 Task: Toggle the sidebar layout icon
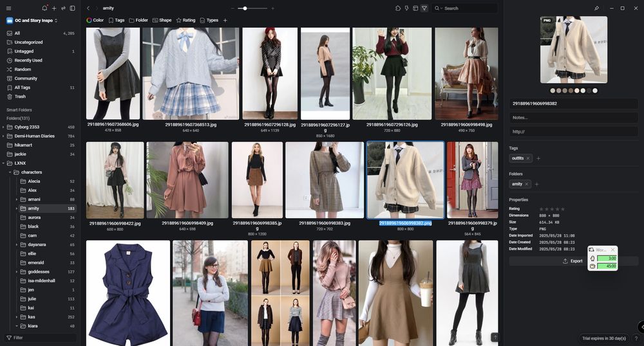pyautogui.click(x=73, y=8)
